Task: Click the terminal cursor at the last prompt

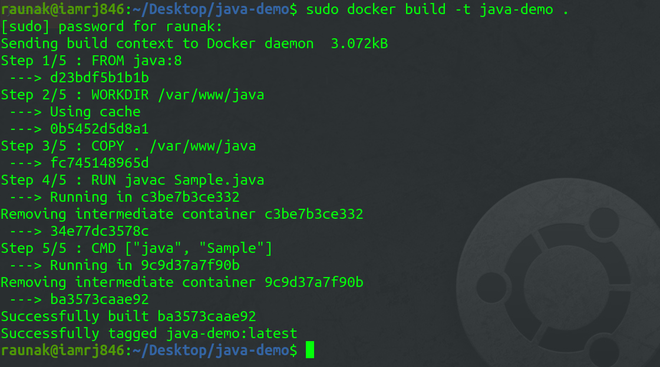Action: [x=310, y=350]
